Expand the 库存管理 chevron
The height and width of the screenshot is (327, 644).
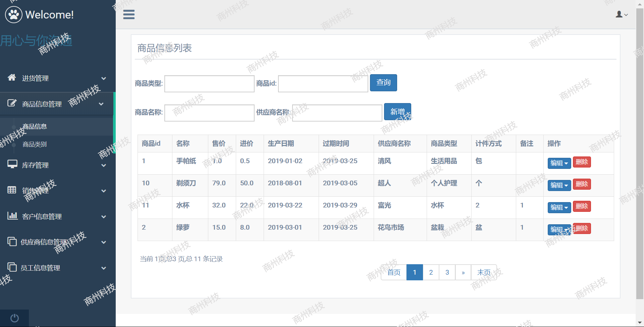tap(104, 165)
